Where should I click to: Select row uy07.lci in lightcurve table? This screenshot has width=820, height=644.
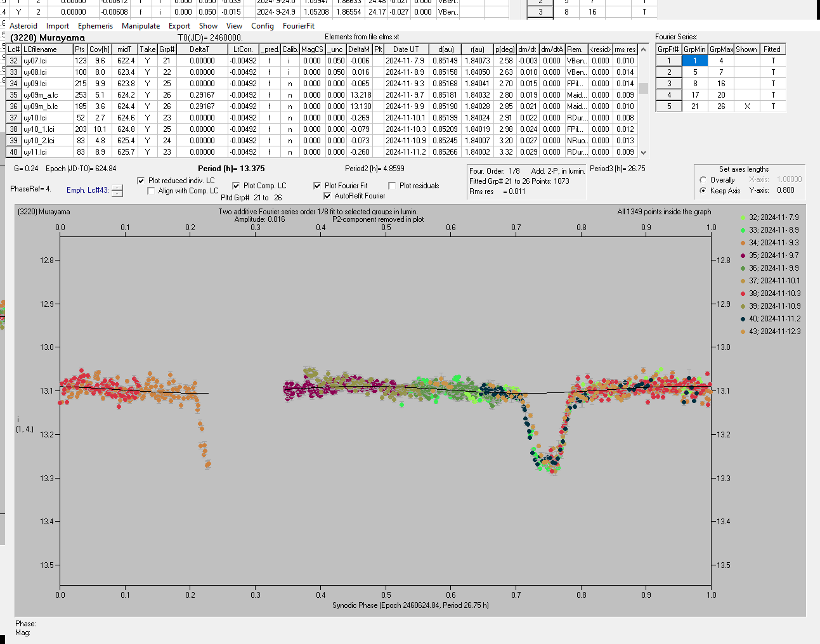click(322, 61)
